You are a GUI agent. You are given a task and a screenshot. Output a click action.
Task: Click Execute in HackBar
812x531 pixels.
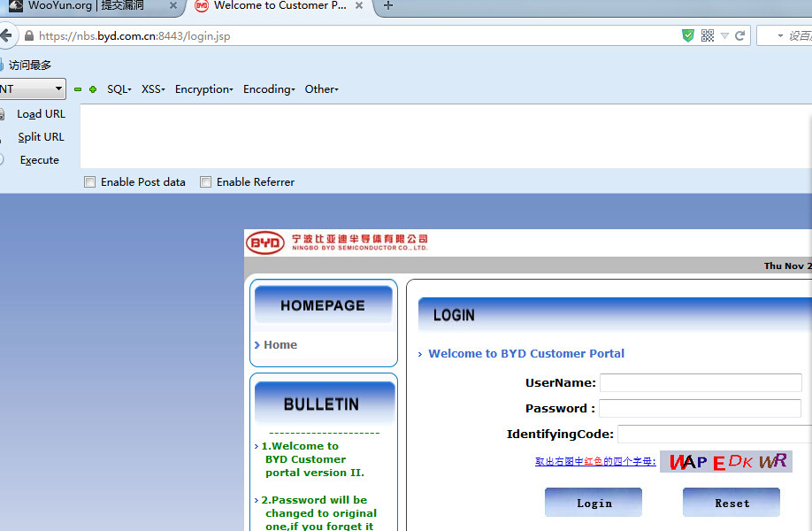(39, 160)
